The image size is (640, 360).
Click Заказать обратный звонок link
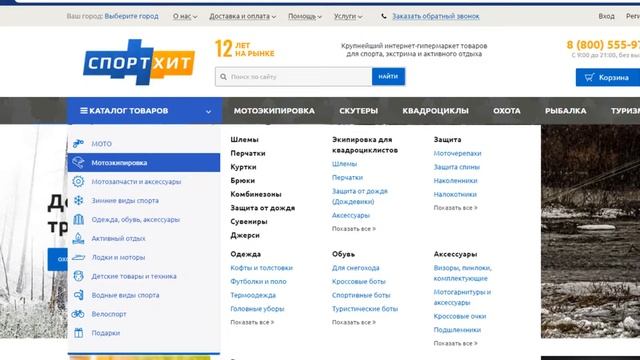(x=436, y=16)
